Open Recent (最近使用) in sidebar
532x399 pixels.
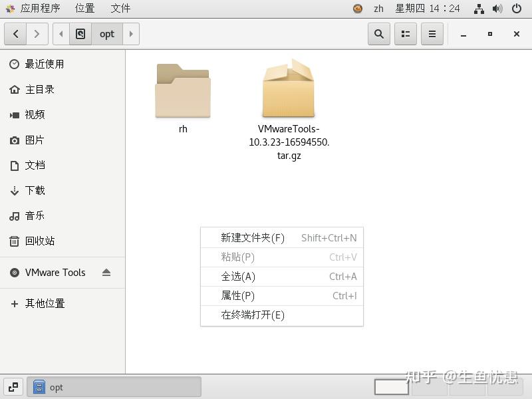coord(63,64)
